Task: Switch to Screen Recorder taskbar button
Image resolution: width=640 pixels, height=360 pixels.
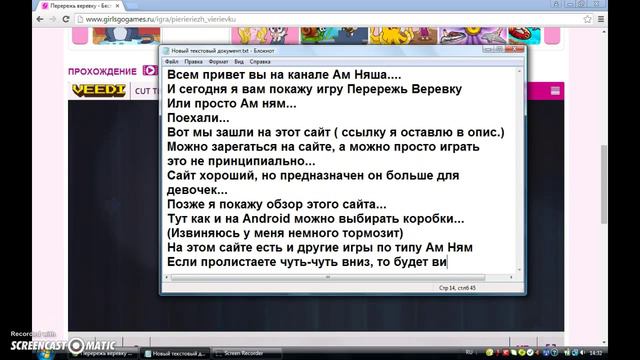Action: (x=247, y=353)
